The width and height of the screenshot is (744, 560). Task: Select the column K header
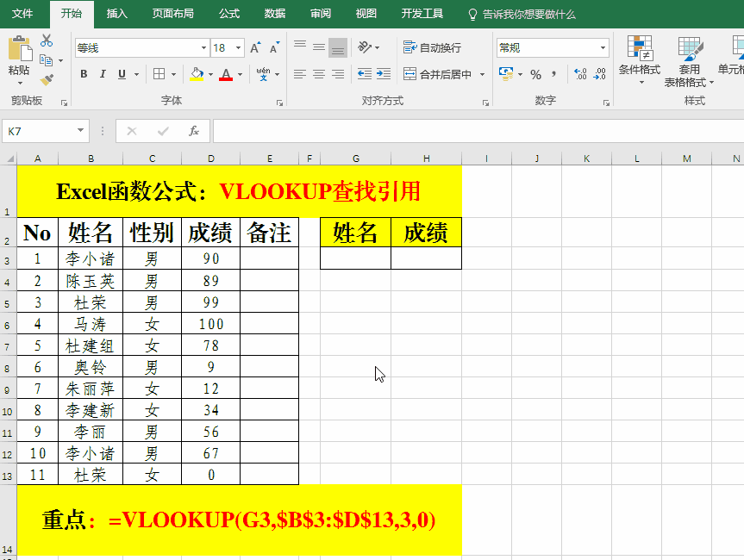coord(586,159)
